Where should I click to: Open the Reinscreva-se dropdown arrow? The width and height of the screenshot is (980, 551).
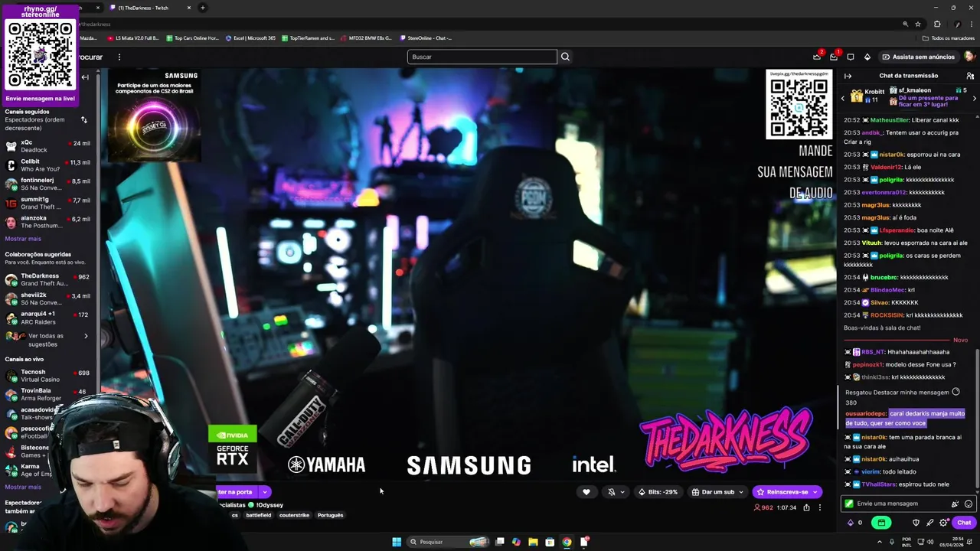(816, 492)
